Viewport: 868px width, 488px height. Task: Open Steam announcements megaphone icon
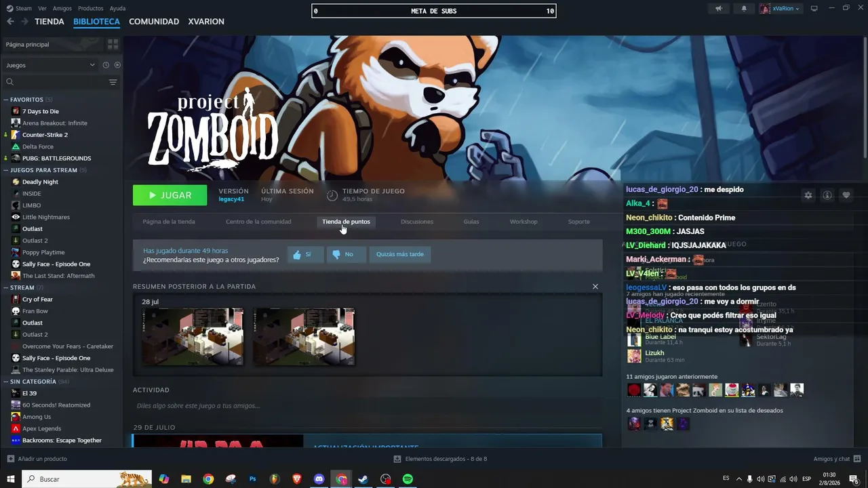719,9
